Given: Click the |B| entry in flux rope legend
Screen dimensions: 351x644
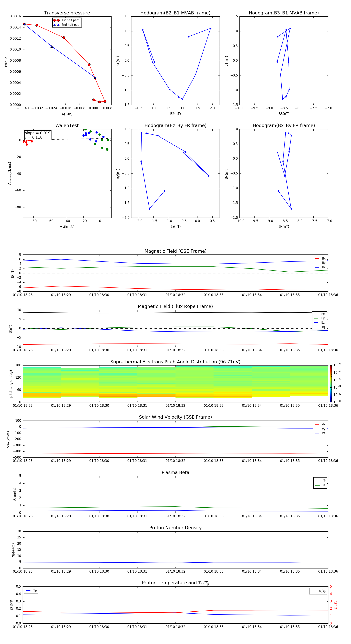Looking at the screenshot, I should tap(320, 327).
